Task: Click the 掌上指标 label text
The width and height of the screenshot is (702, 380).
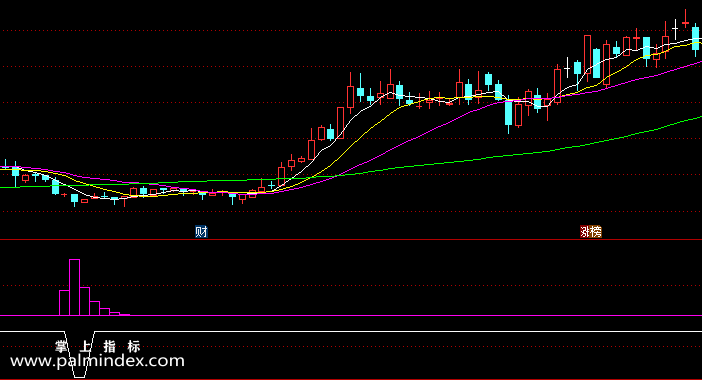Action: pos(98,346)
